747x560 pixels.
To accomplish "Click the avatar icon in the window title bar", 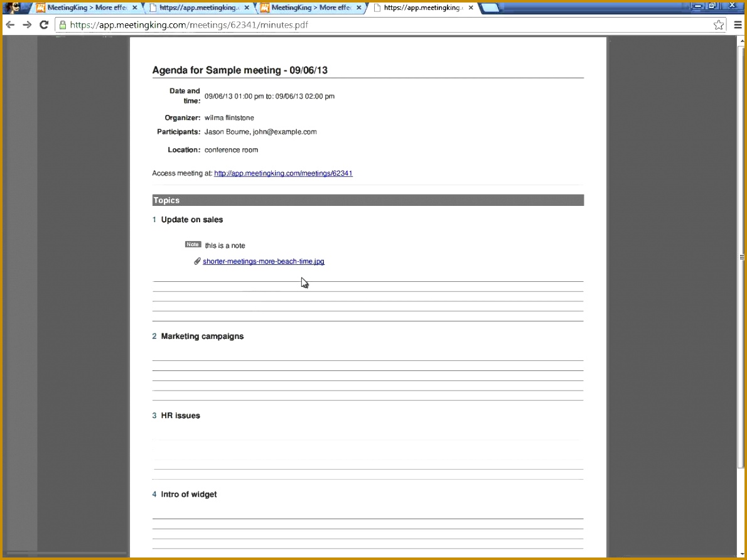I will (x=13, y=6).
